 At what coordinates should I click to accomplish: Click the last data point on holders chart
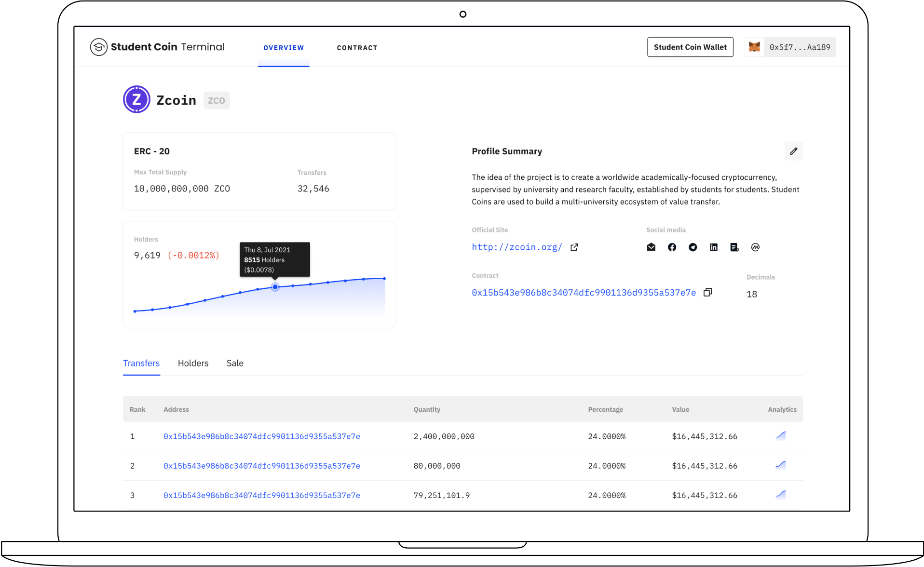pos(384,279)
